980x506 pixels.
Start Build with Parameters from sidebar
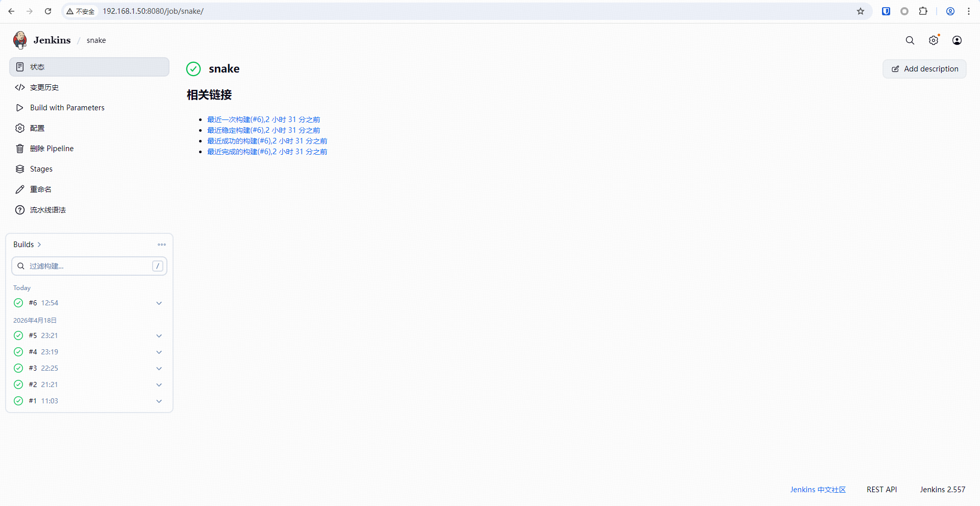coord(89,108)
